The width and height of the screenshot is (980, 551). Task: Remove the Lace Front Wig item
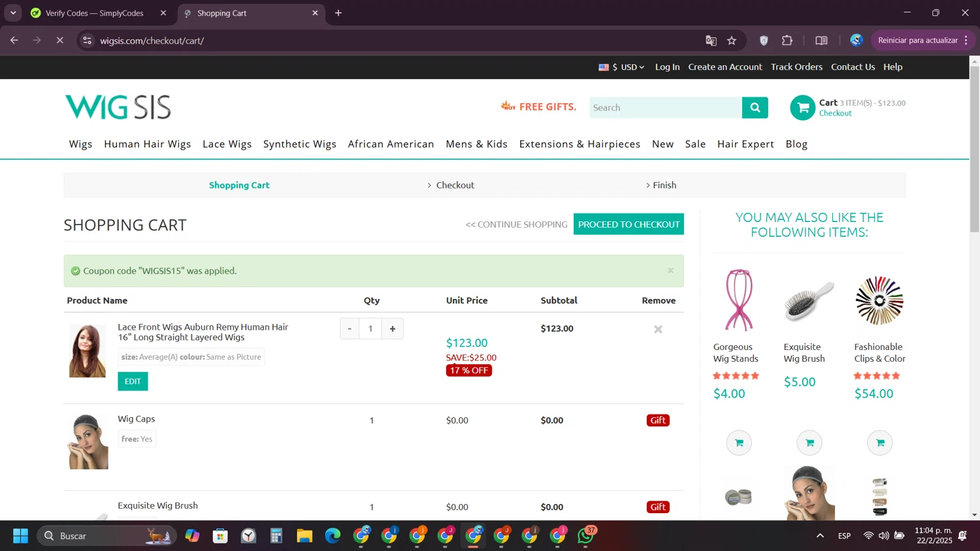click(658, 329)
